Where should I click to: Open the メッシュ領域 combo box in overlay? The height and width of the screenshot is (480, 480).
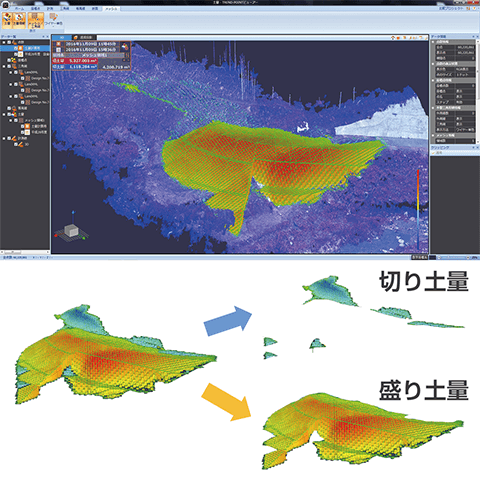click(x=94, y=55)
